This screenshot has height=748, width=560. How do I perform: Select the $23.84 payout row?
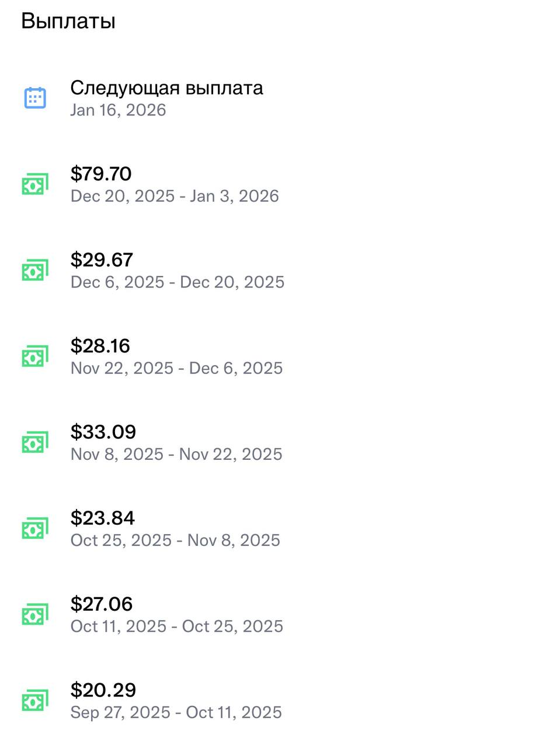point(103,518)
